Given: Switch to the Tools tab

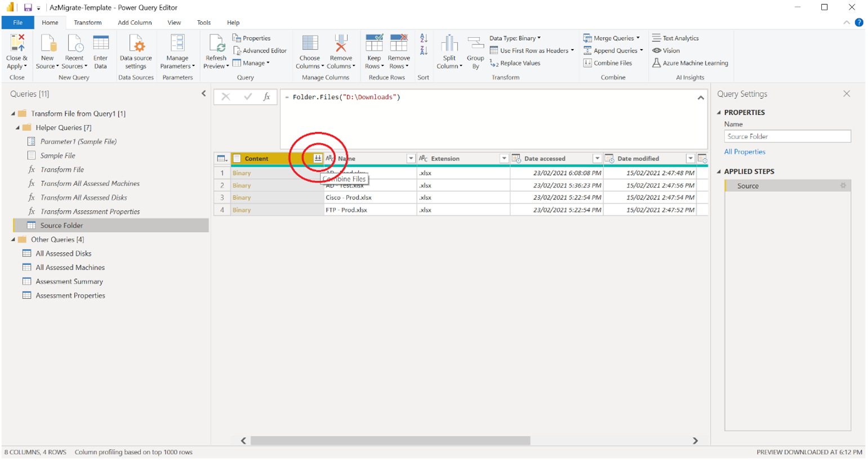Looking at the screenshot, I should [x=204, y=23].
